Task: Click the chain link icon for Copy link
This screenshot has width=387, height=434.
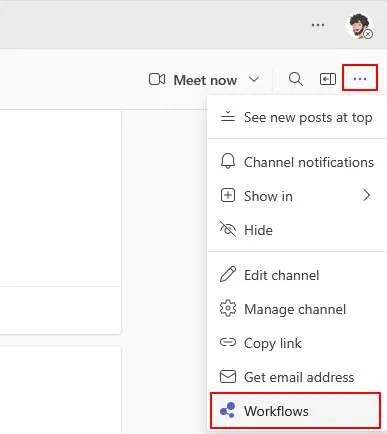Action: coord(228,342)
